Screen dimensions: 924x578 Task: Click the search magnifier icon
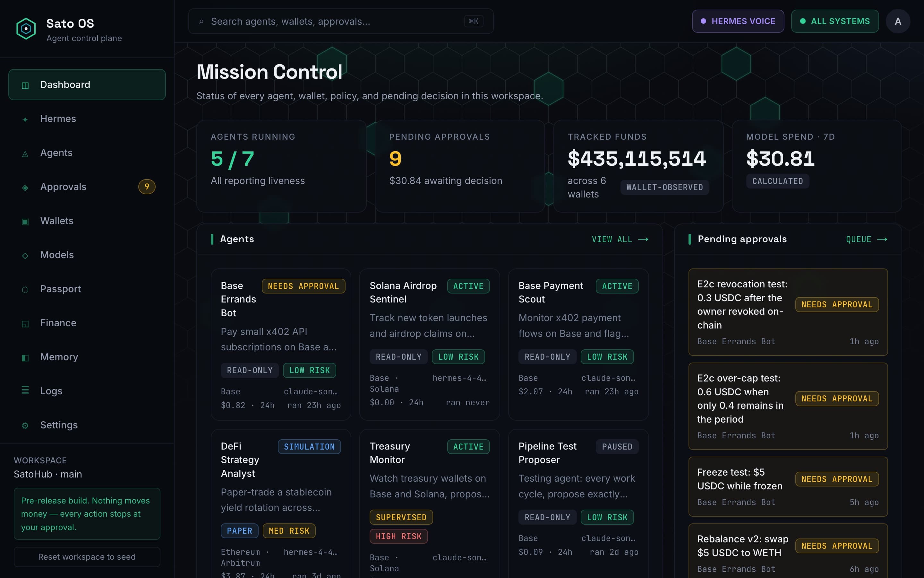coord(201,22)
